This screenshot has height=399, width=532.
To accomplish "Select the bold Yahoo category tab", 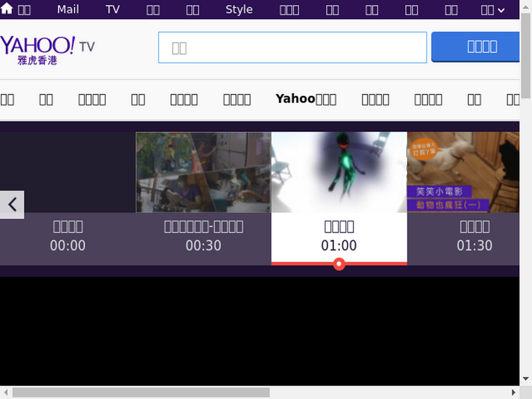I will 306,99.
